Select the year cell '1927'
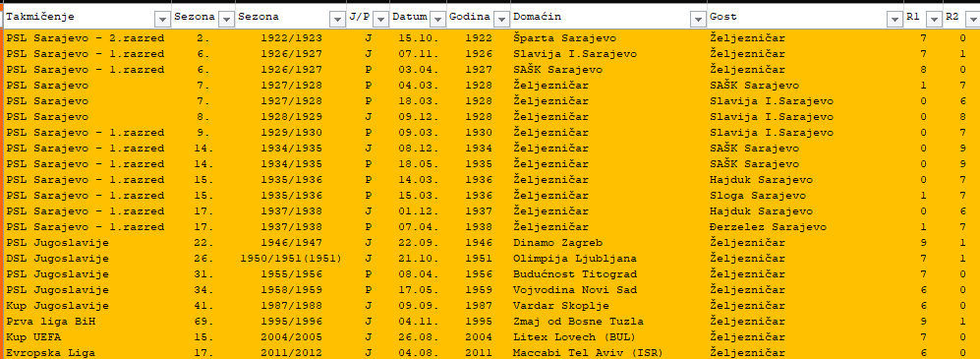980x359 pixels. tap(478, 70)
